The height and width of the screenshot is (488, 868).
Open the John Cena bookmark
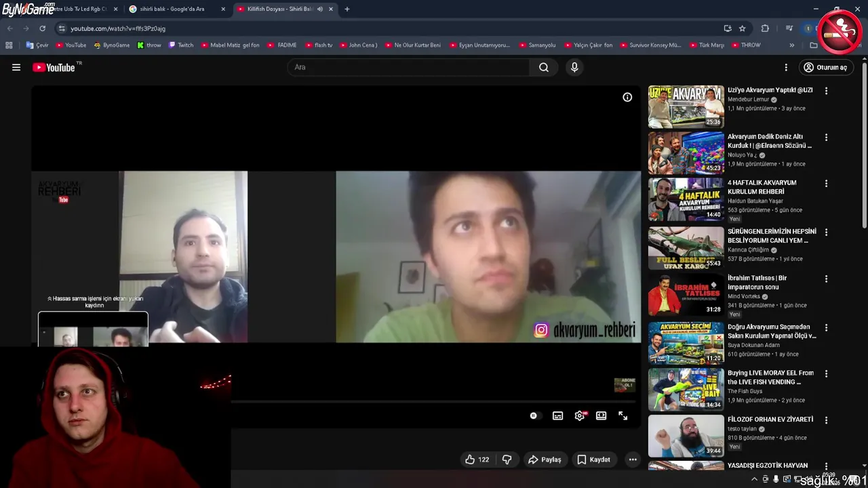pyautogui.click(x=358, y=45)
